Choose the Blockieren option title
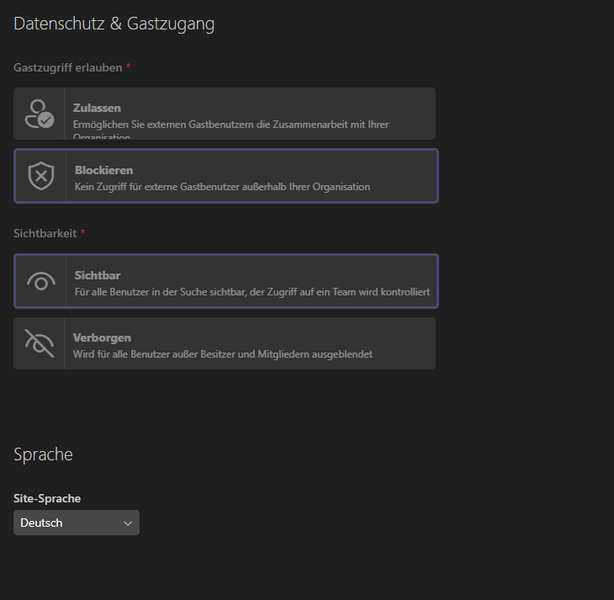Viewport: 614px width, 600px height. [104, 170]
